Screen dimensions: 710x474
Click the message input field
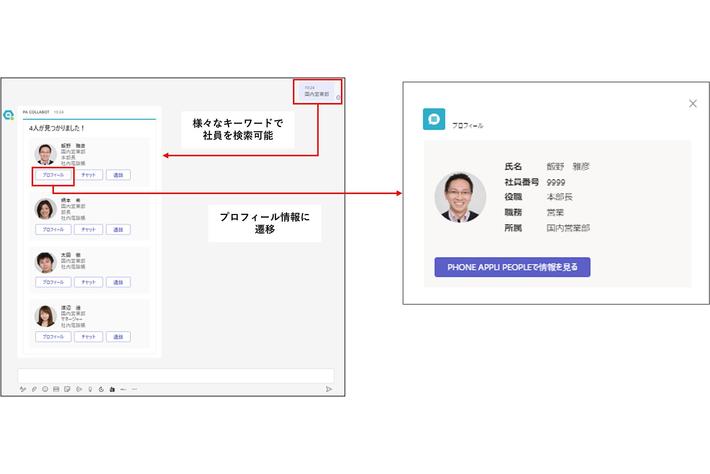(x=175, y=375)
